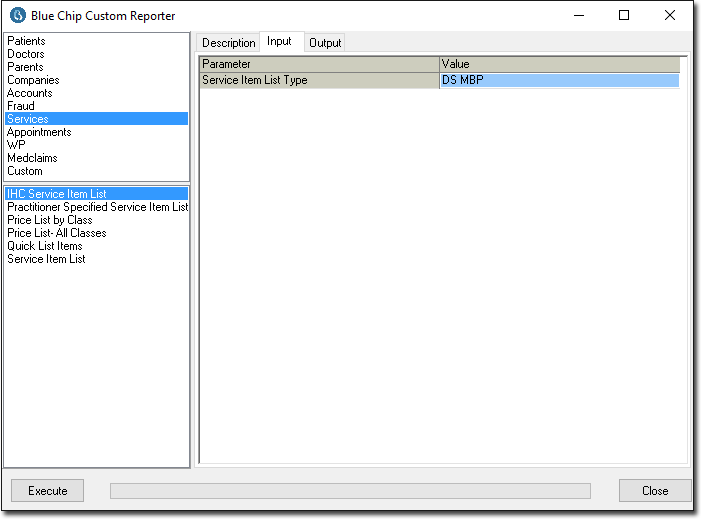This screenshot has height=519, width=701.
Task: Switch to the Output tab
Action: pyautogui.click(x=325, y=43)
